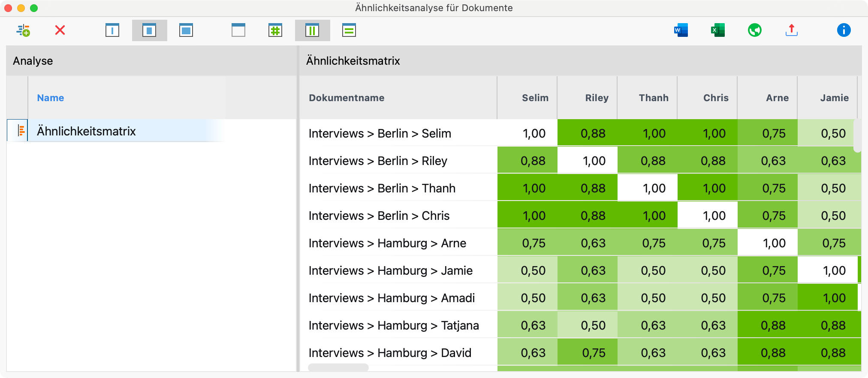Click Amadi row's Jamie value 1,00

click(x=828, y=297)
